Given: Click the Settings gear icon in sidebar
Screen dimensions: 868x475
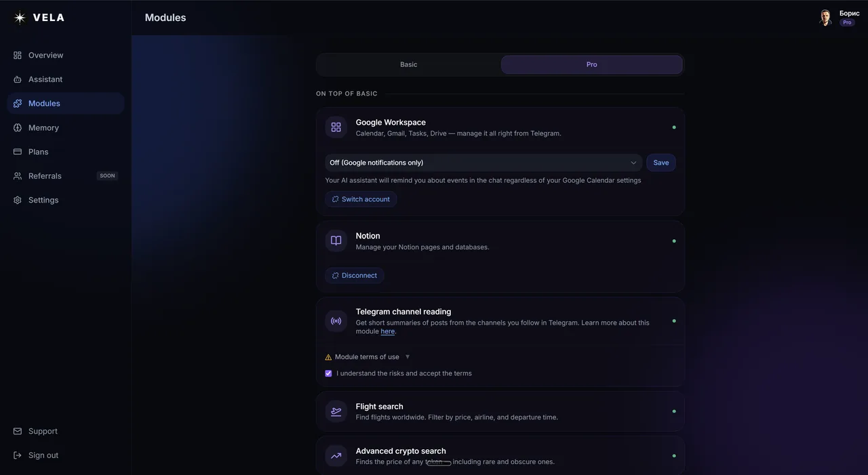Looking at the screenshot, I should (x=18, y=200).
